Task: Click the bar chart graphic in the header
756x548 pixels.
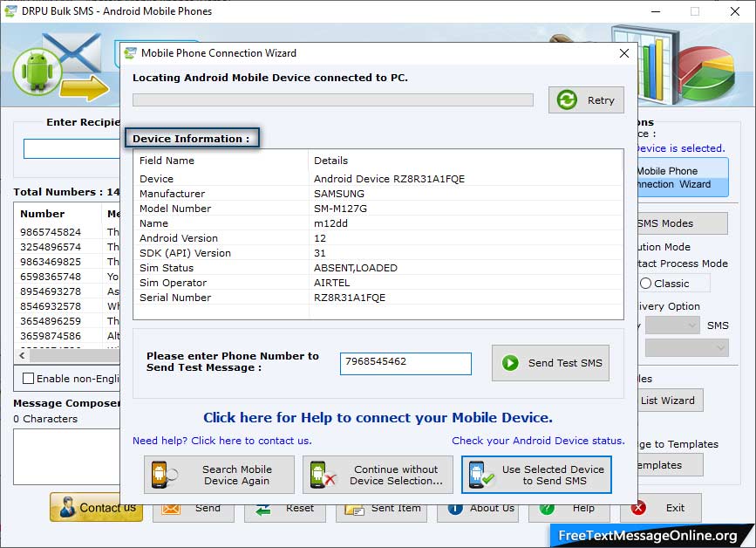Action: (x=645, y=64)
